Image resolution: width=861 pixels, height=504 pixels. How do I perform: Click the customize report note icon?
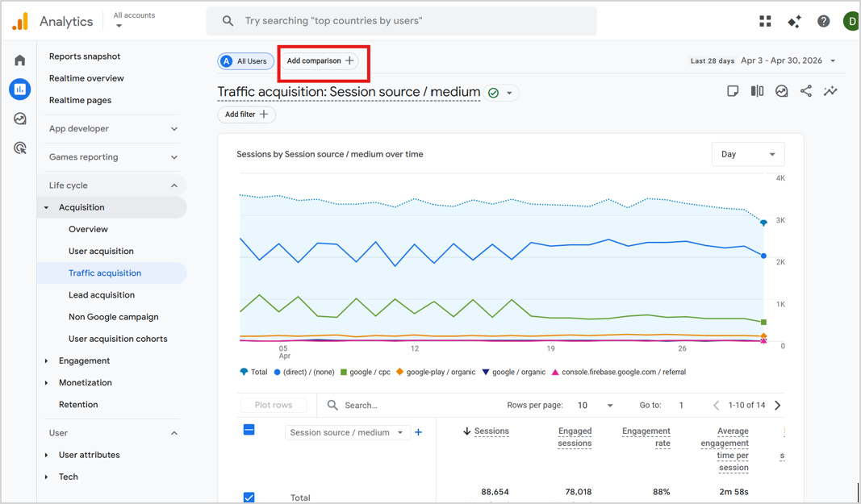pos(733,91)
